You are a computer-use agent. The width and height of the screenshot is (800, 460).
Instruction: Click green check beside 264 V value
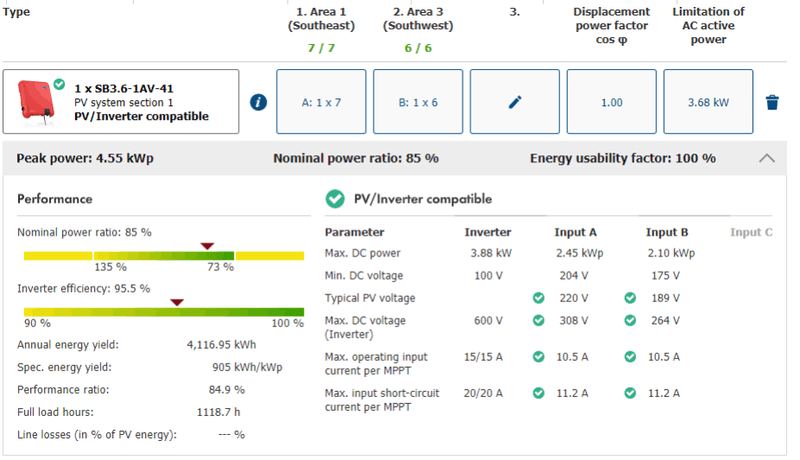coord(630,321)
